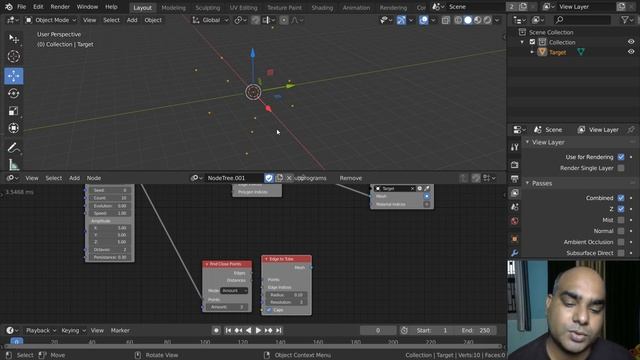Collapse the Passes panel

527,183
